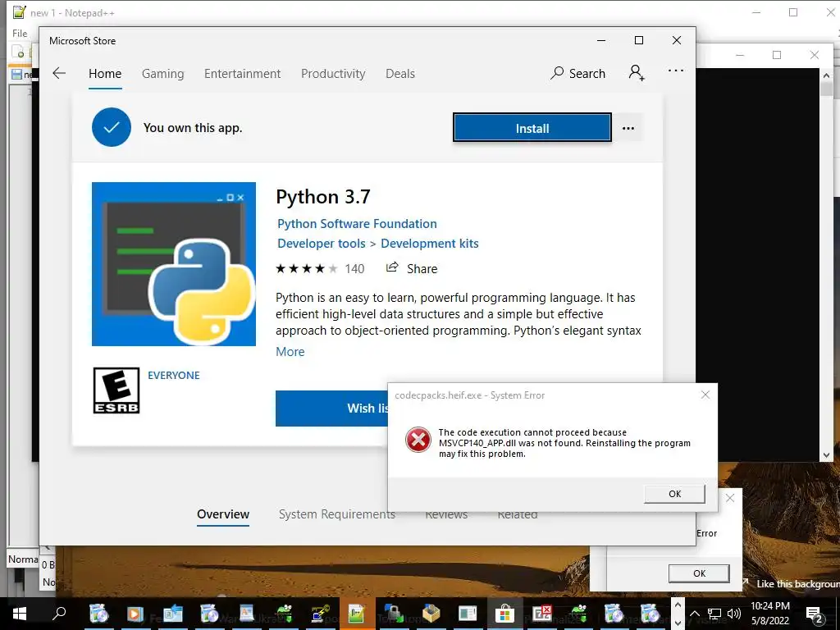The height and width of the screenshot is (630, 840).
Task: Close the codecpacks.heif.exe System Error dialog
Action: (705, 395)
